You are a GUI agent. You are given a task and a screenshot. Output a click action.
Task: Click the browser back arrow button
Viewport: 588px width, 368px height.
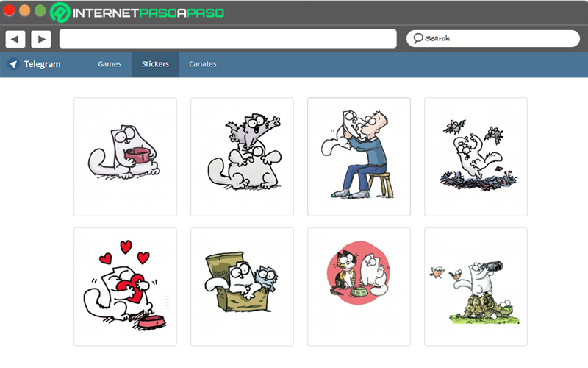(x=15, y=39)
